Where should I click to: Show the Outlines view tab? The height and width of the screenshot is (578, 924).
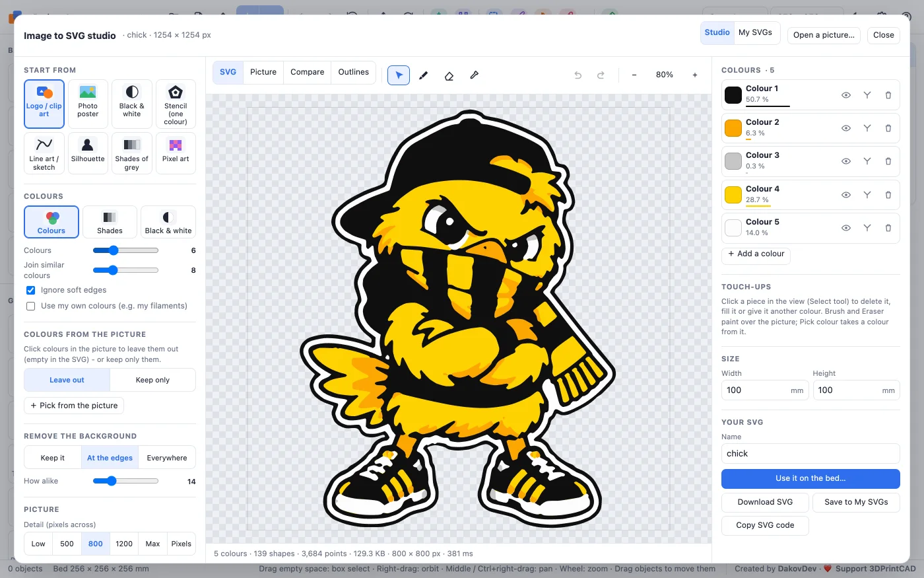354,72
